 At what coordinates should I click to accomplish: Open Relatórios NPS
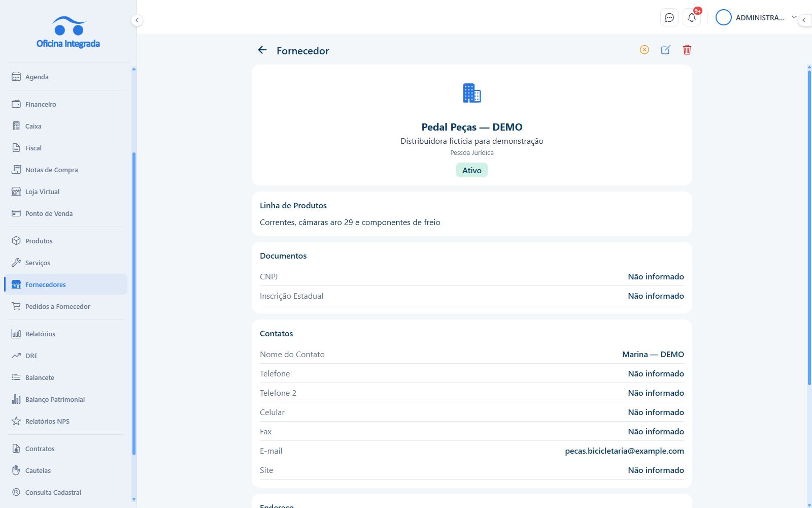pos(66,421)
